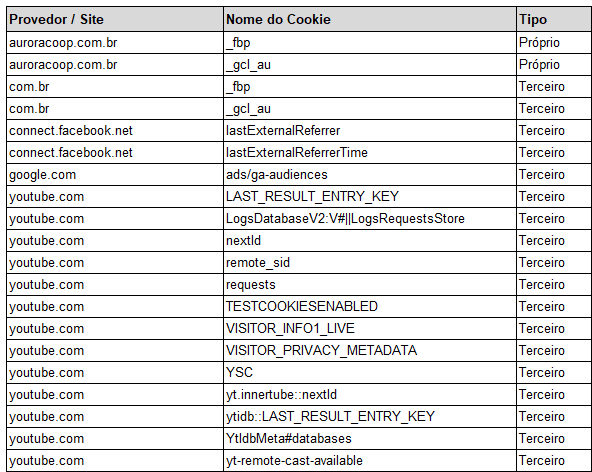Image resolution: width=592 pixels, height=472 pixels.
Task: Select the VISITOR_PRIVACY_METADATA cell
Action: [370, 350]
